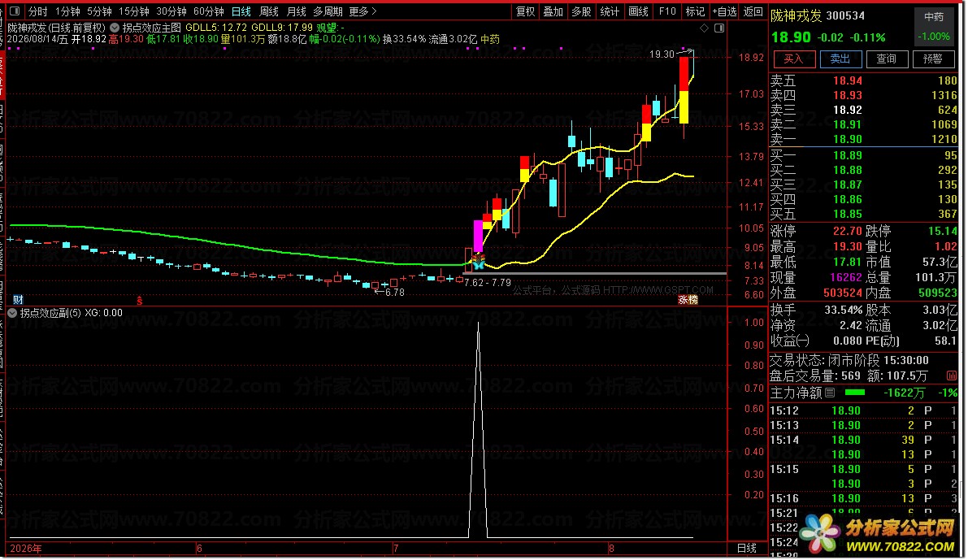Open the 财 marker on the chart
Image resolution: width=968 pixels, height=560 pixels.
click(18, 300)
